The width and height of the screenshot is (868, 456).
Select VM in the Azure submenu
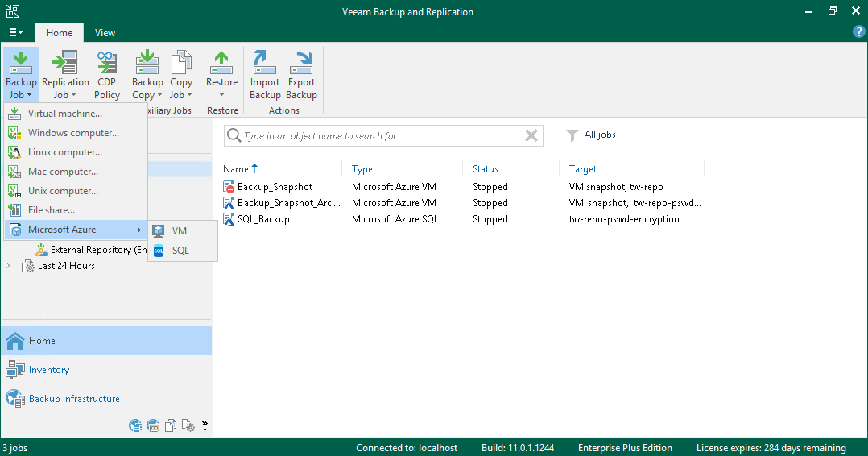[x=183, y=231]
